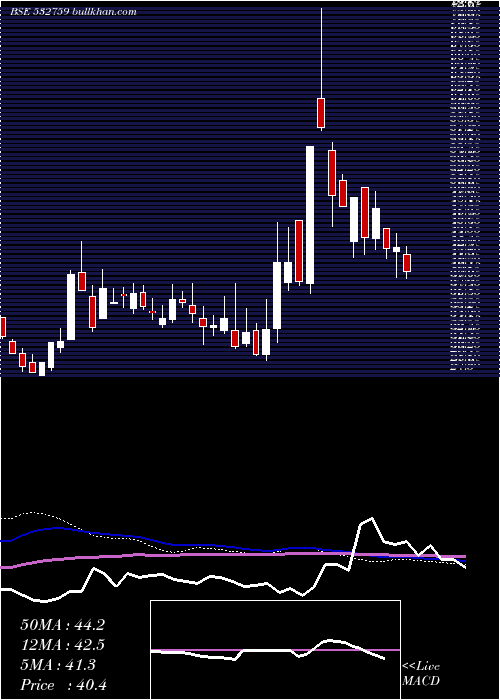Image resolution: width=500 pixels, height=700 pixels.
Task: Select the 5MA : 41.3 value
Action: [x=58, y=665]
